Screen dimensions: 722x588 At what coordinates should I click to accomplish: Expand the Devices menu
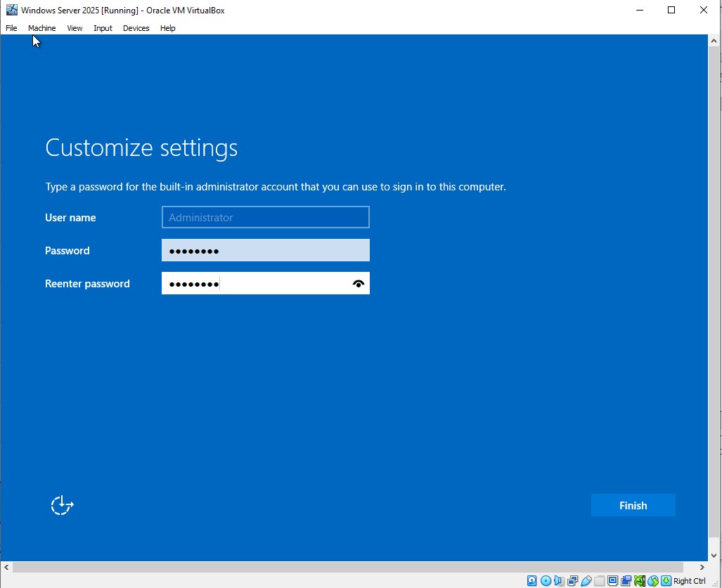pyautogui.click(x=136, y=28)
